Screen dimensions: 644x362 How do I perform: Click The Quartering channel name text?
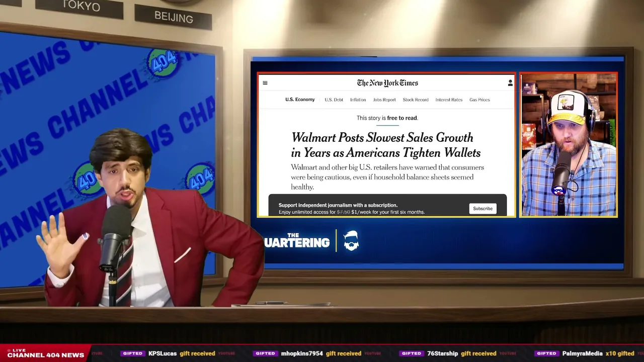297,240
